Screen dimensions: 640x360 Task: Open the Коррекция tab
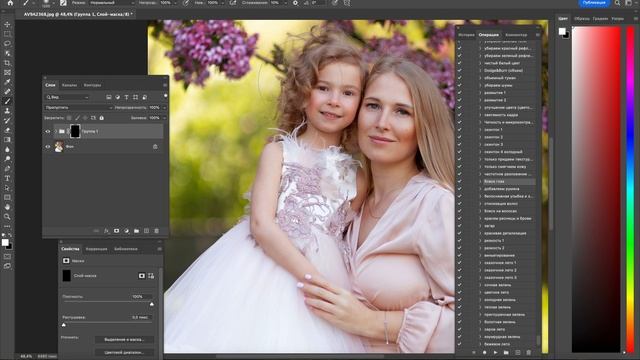[96, 249]
